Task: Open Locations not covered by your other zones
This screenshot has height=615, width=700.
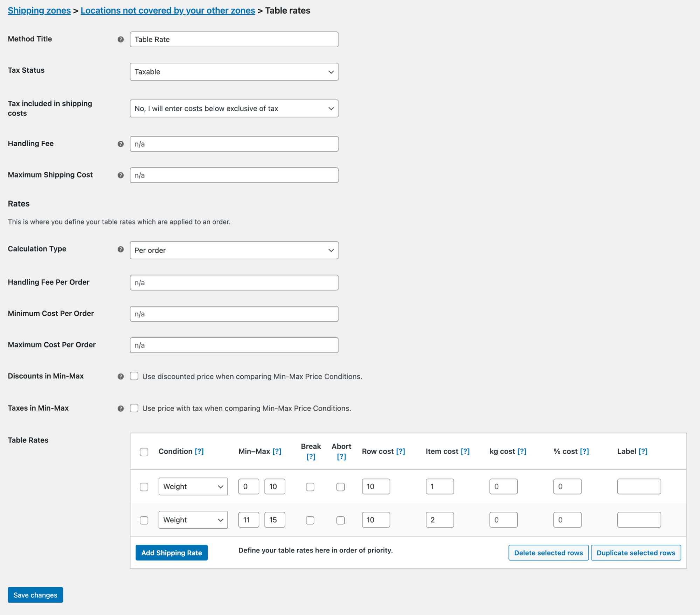Action: pyautogui.click(x=168, y=11)
